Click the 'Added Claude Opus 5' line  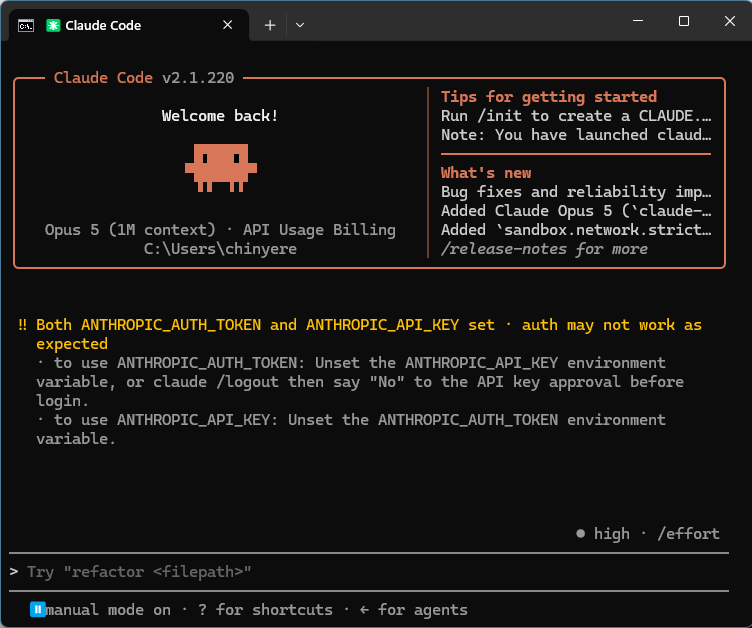(x=576, y=211)
